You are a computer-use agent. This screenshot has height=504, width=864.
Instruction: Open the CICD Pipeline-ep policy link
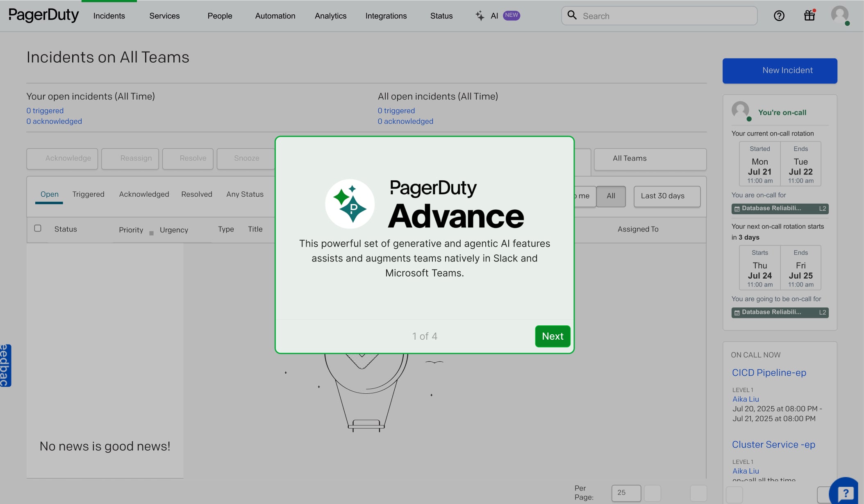click(x=769, y=373)
